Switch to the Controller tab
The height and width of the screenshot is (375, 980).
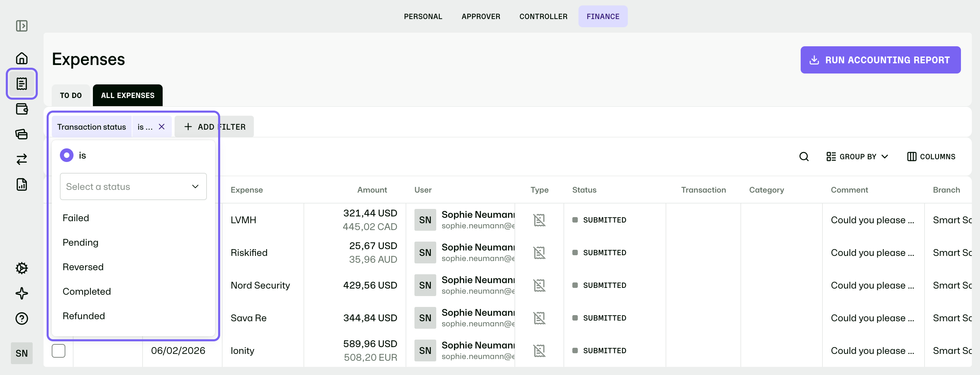(543, 16)
